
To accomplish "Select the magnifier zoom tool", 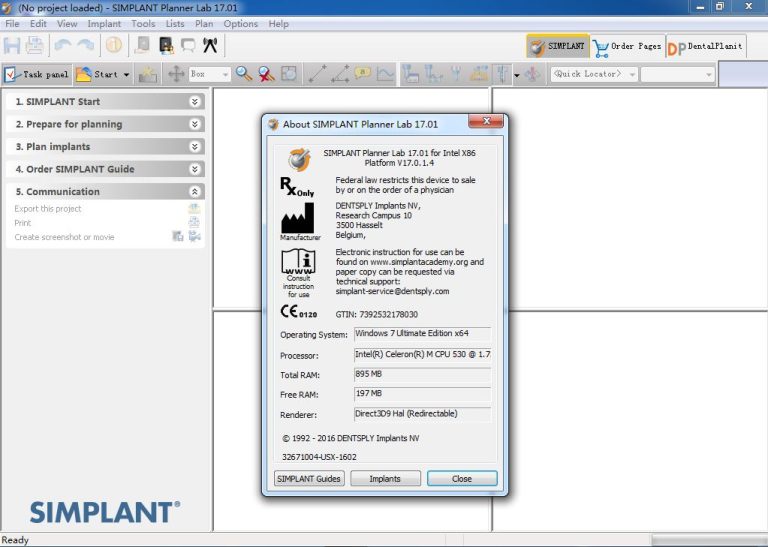I will [243, 74].
